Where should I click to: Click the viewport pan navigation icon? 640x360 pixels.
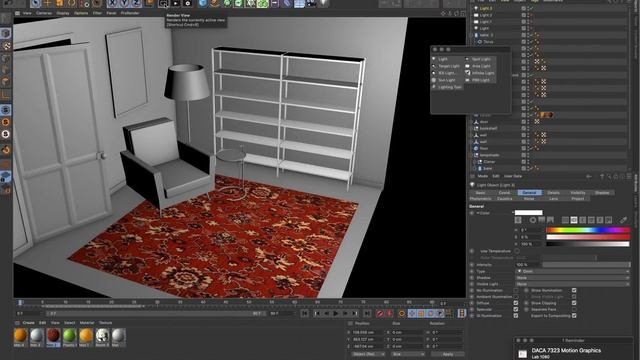pyautogui.click(x=443, y=13)
